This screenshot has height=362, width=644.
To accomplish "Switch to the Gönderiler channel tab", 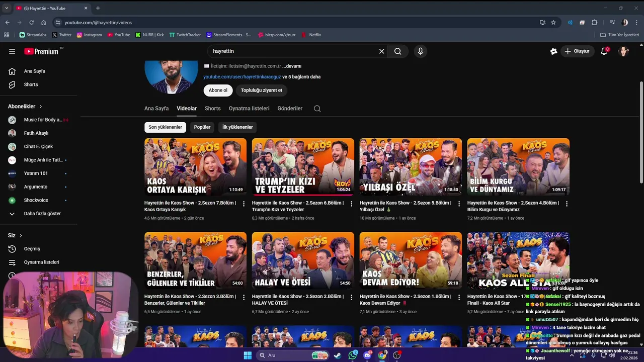I will tap(290, 109).
